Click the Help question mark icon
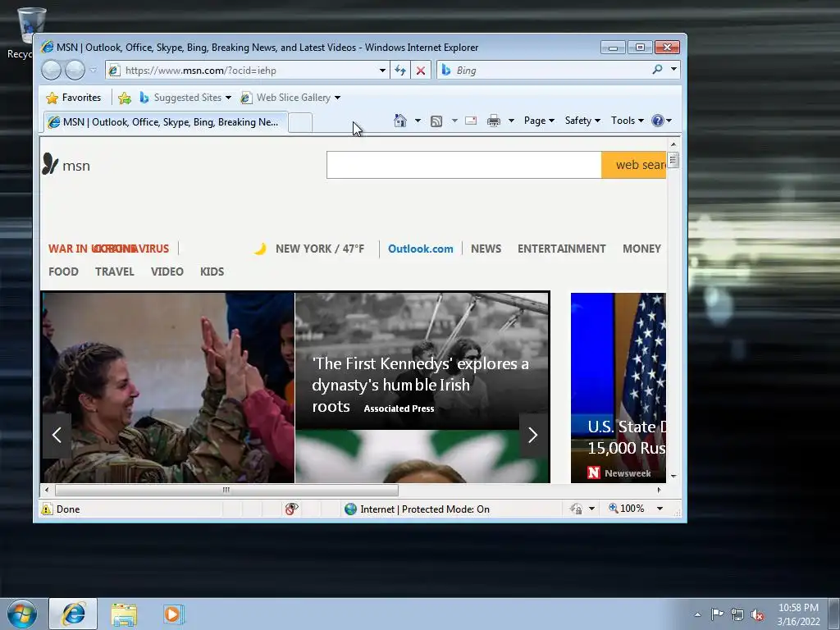The width and height of the screenshot is (840, 630). [x=658, y=121]
